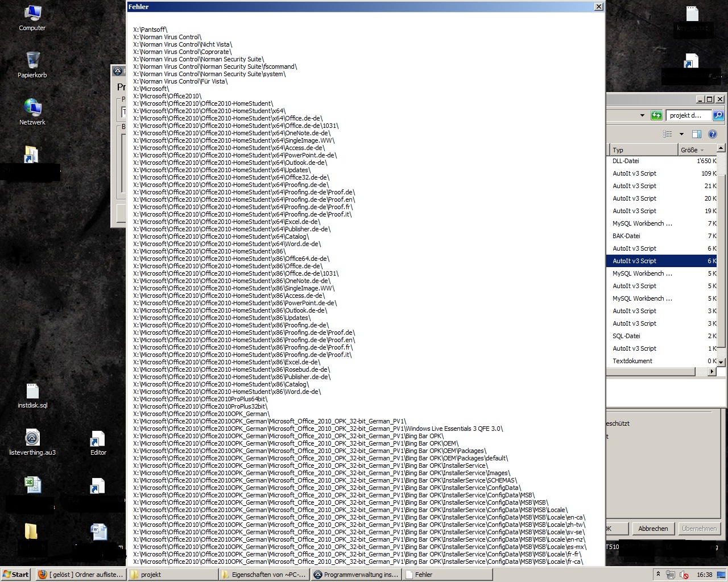The height and width of the screenshot is (582, 728).
Task: Expand the address bar history dropdown
Action: [642, 115]
